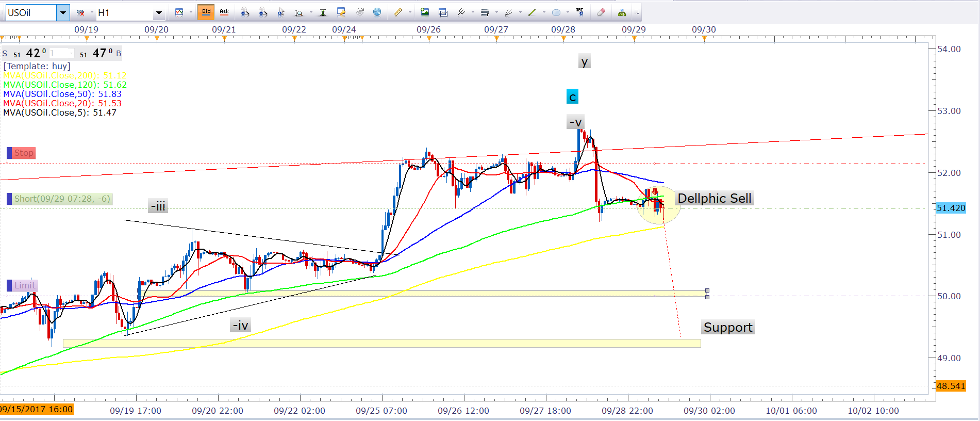This screenshot has width=980, height=421.
Task: Click the Limit order label
Action: 25,285
